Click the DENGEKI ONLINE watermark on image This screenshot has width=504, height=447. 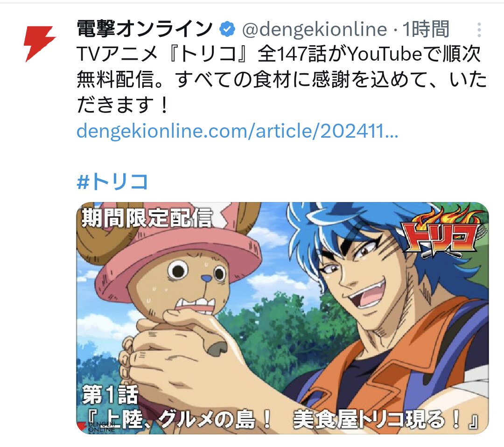pos(97,426)
